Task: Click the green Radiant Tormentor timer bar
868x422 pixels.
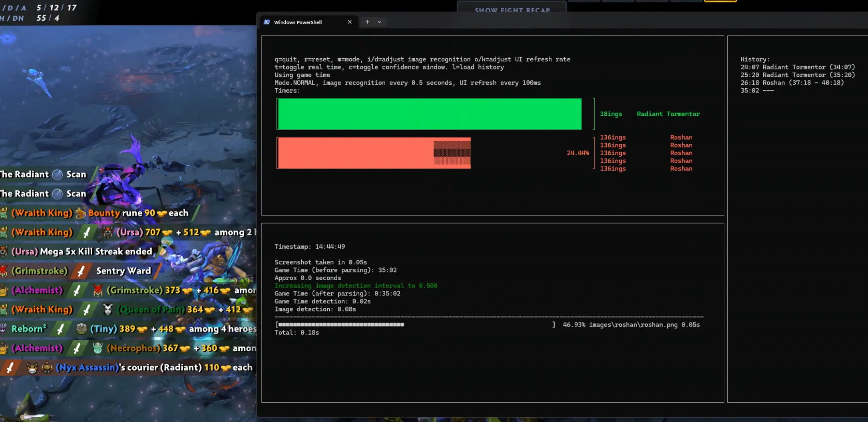Action: 430,114
